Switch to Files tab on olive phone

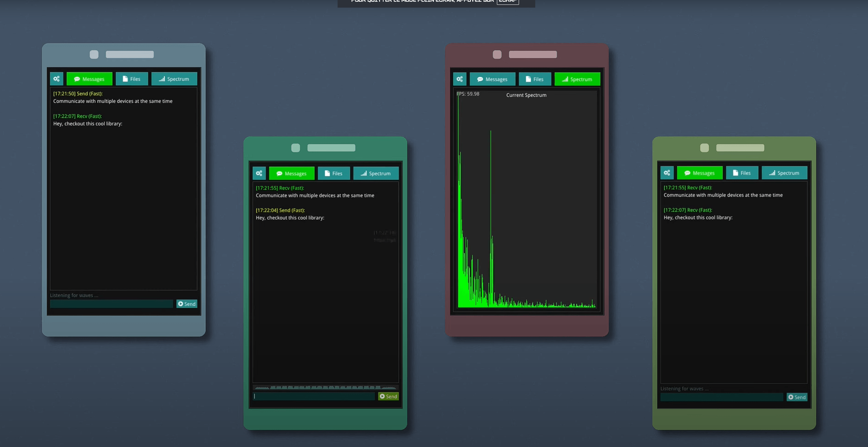click(x=742, y=173)
